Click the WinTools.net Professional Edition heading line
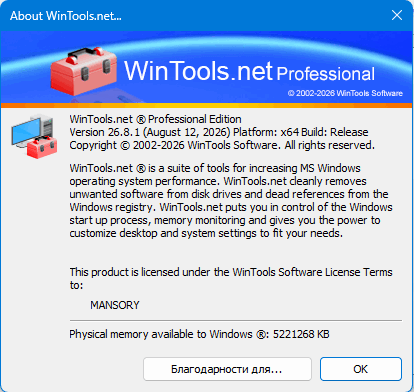414x392 pixels. tap(155, 119)
